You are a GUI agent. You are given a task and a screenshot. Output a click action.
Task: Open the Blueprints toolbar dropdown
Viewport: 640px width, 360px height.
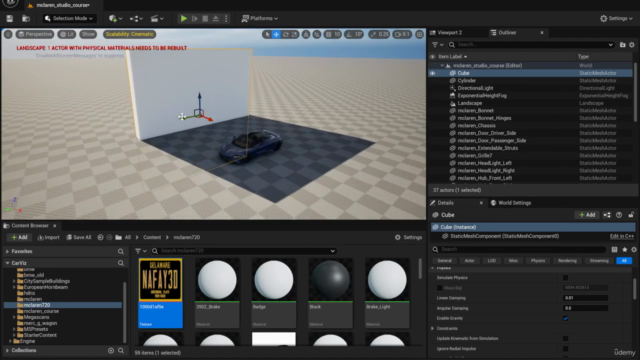pyautogui.click(x=136, y=18)
